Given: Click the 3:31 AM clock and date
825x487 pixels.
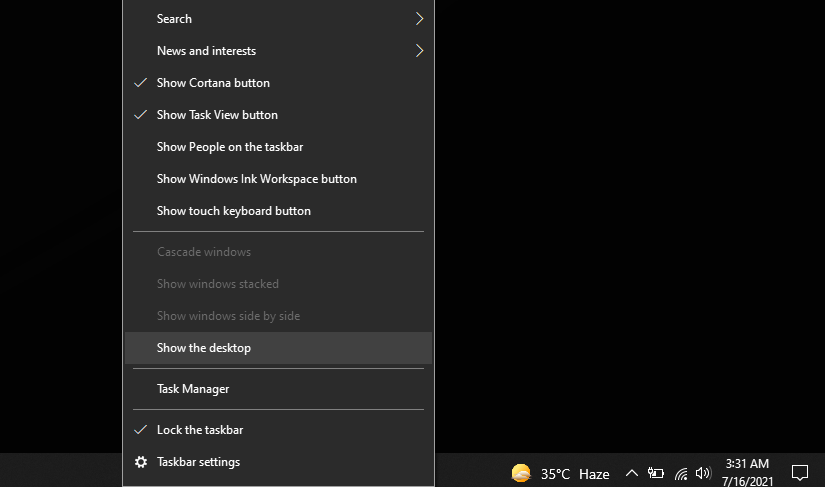Looking at the screenshot, I should coord(747,473).
